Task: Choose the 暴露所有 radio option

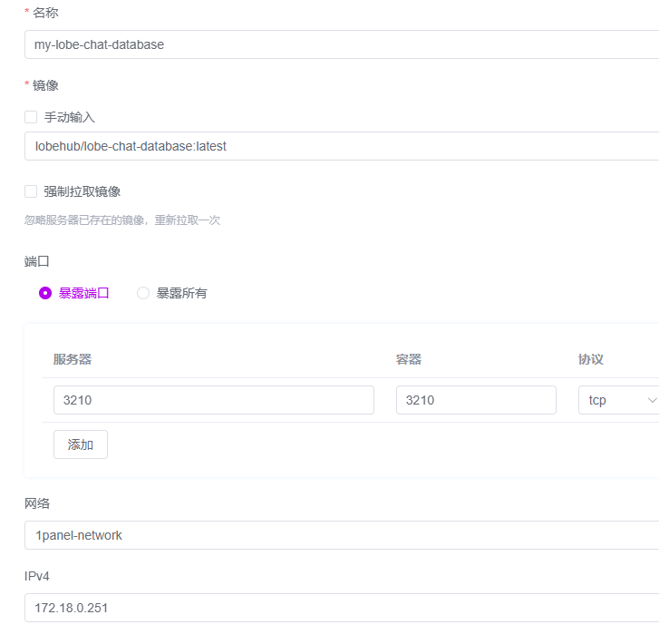Action: (x=143, y=293)
